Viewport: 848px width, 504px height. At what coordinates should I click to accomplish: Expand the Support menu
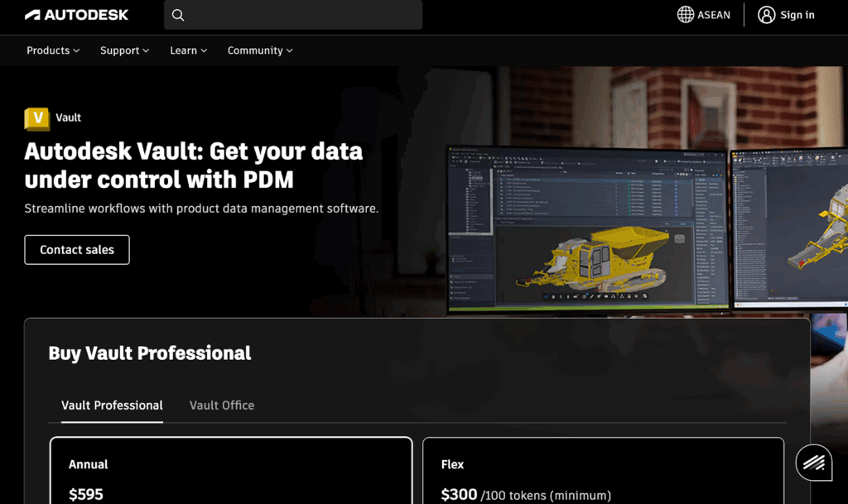[124, 50]
